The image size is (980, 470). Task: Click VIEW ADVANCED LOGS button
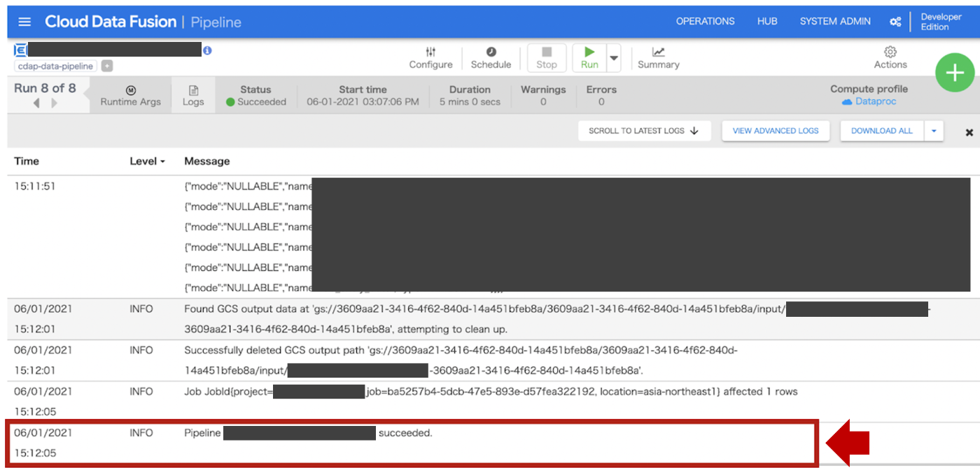(x=776, y=131)
